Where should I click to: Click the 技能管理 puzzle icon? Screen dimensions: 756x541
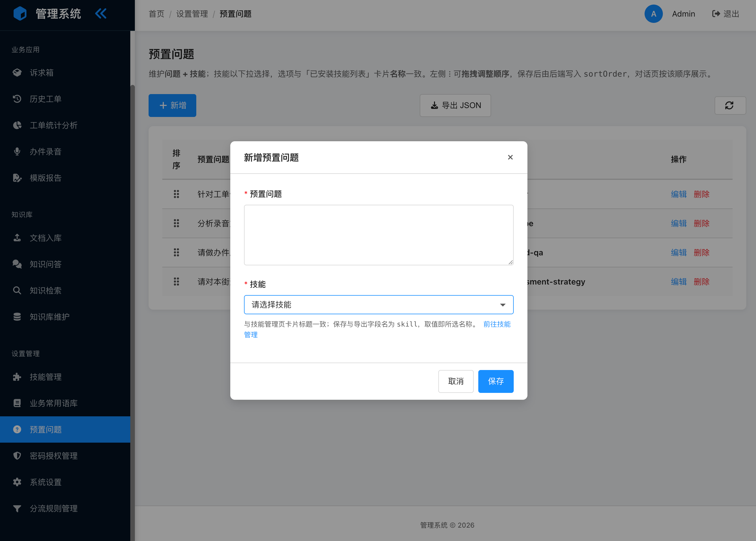point(17,377)
